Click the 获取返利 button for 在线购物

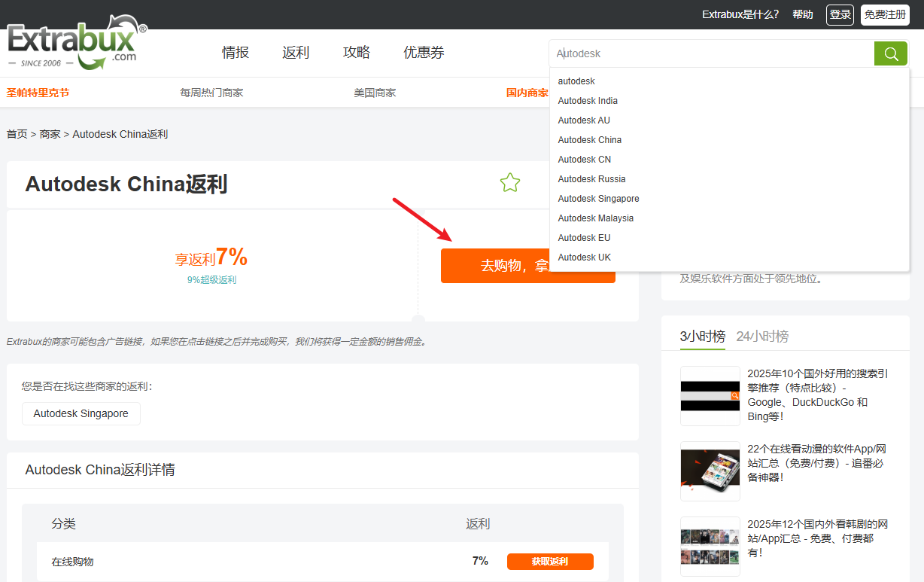[x=550, y=561]
